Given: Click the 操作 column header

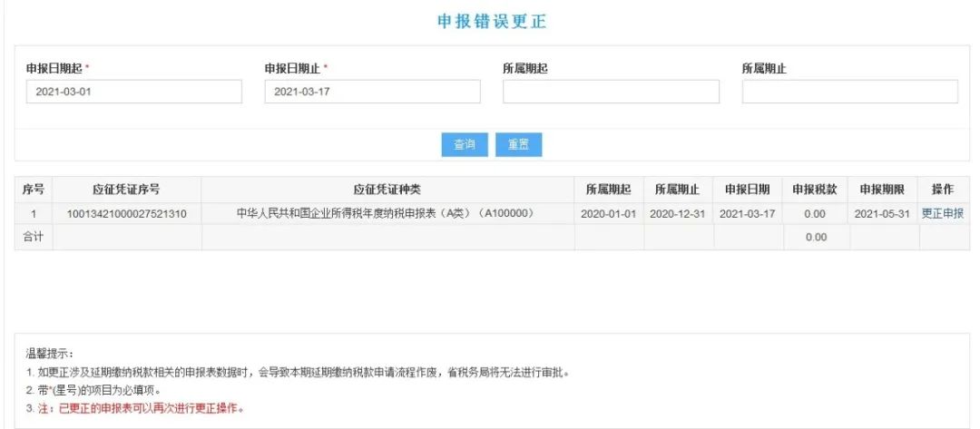Looking at the screenshot, I should pos(943,190).
